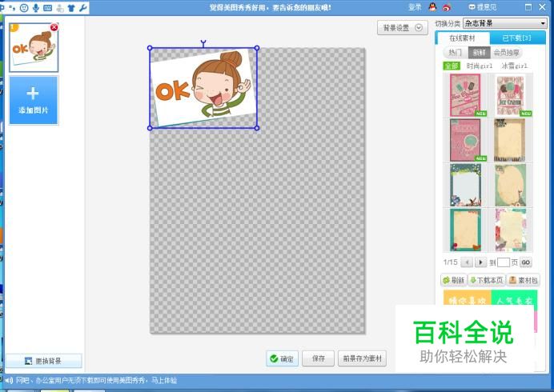This screenshot has height=392, width=554.
Task: Pick the pink floral beige paper background, last row right
Action: point(510,230)
